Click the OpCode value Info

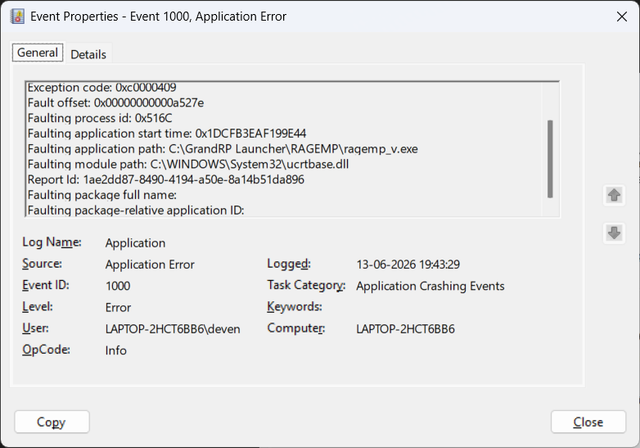[116, 350]
